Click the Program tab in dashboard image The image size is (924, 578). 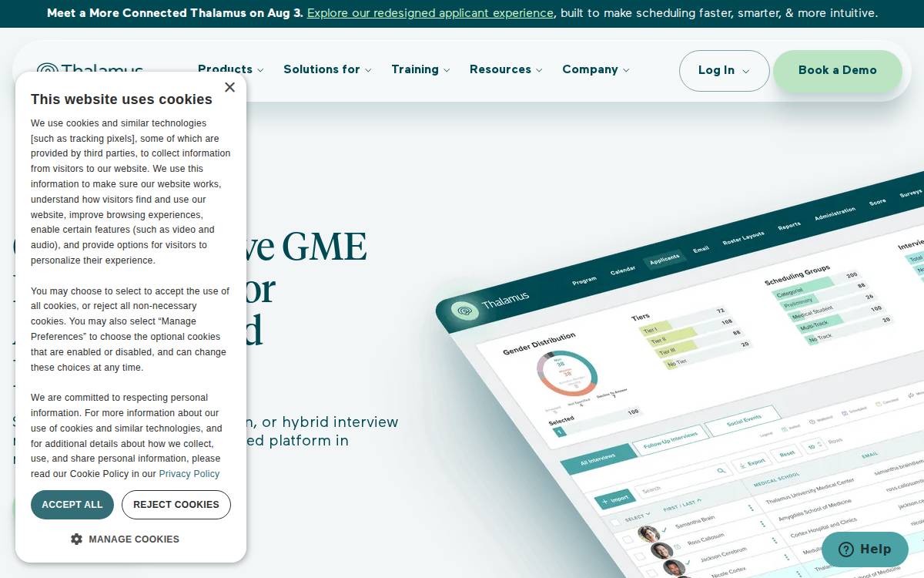584,281
